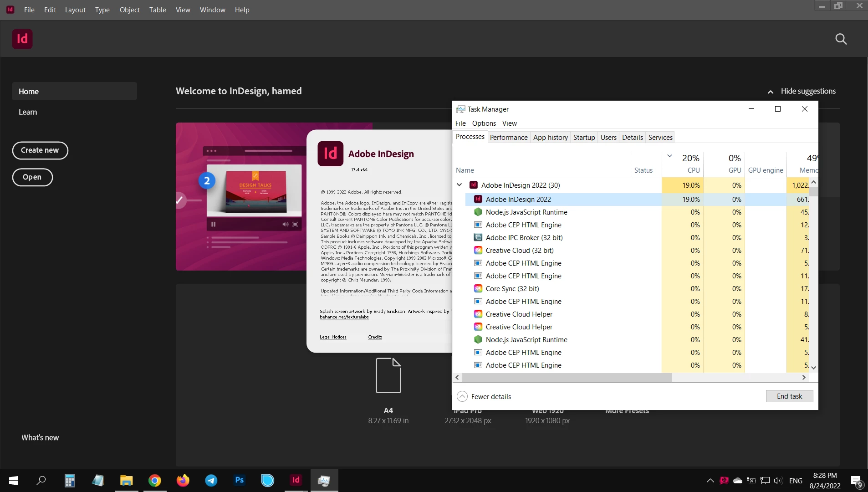Viewport: 868px width, 492px height.
Task: Click the OneDrive cloud tray icon
Action: [738, 481]
